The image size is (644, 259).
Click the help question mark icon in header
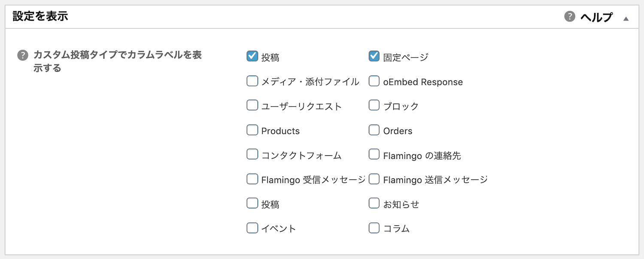[569, 17]
